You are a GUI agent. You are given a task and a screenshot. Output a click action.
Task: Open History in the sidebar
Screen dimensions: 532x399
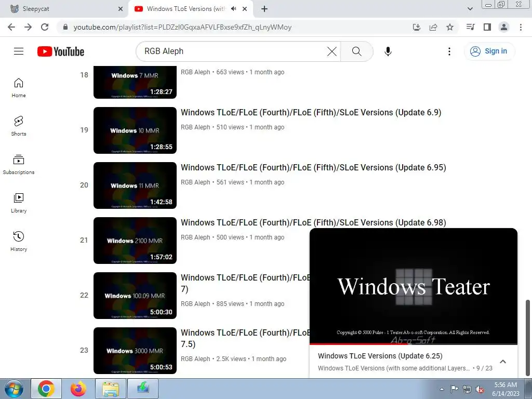(19, 241)
